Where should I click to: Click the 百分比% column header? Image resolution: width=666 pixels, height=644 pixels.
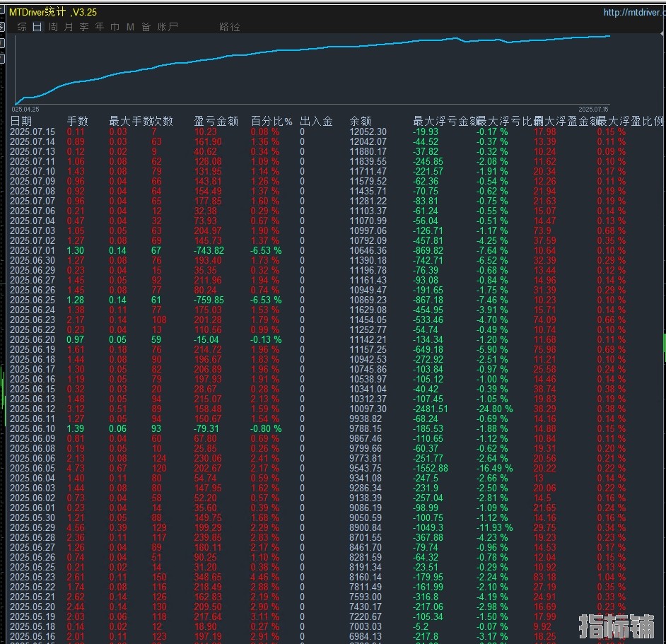271,122
